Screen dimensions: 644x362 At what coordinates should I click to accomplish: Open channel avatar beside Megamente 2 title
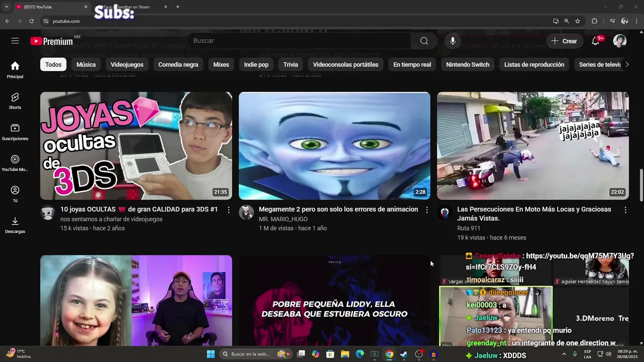(x=246, y=212)
